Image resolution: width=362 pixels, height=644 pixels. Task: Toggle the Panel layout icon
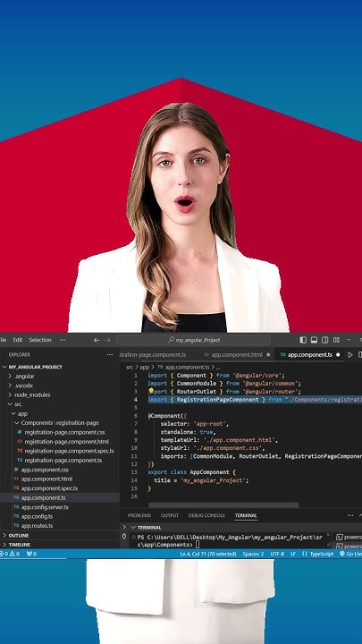click(314, 340)
